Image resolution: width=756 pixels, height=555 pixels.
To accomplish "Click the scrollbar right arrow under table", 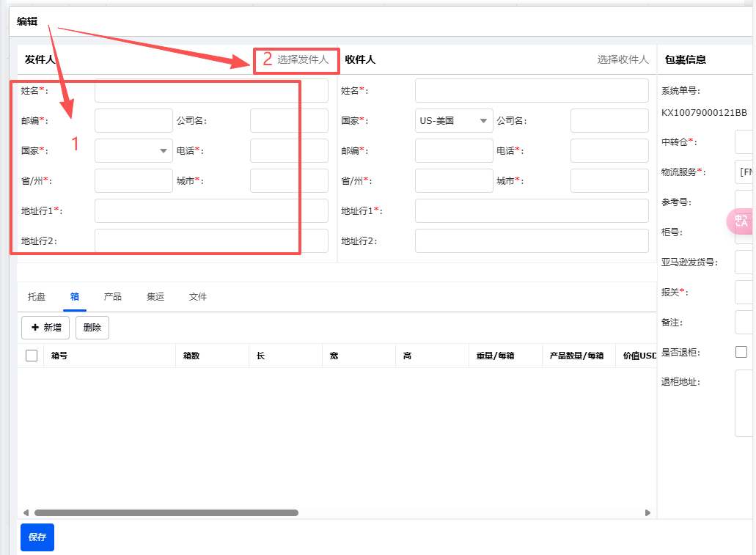I will point(647,513).
